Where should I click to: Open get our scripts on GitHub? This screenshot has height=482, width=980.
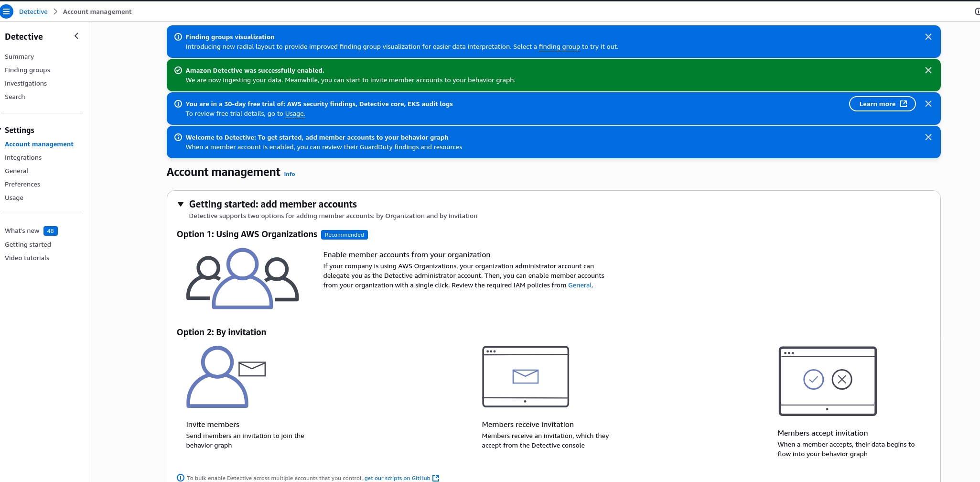[x=397, y=478]
